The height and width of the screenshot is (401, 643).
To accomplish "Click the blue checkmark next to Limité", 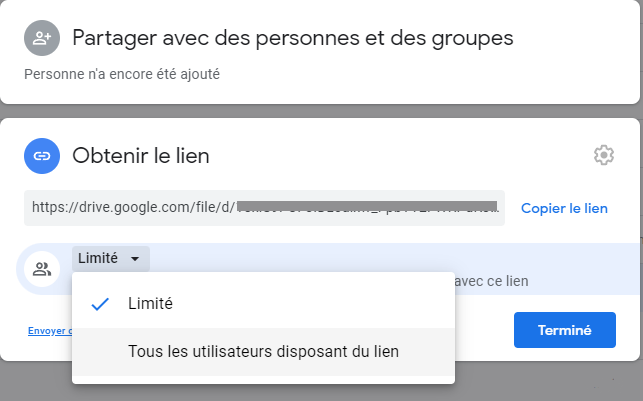I will click(100, 304).
